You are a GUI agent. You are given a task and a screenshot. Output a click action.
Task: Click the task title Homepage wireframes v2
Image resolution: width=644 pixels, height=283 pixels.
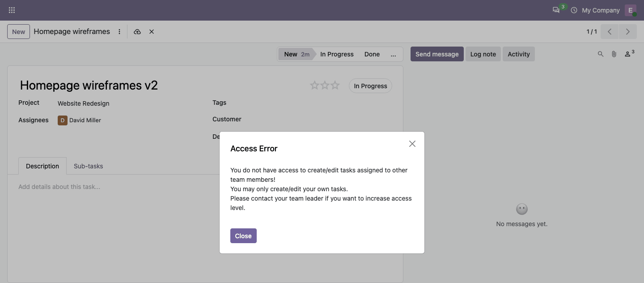point(89,86)
